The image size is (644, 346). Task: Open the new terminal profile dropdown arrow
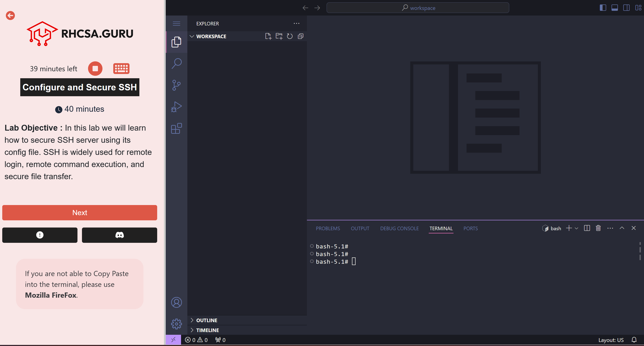[x=576, y=228]
